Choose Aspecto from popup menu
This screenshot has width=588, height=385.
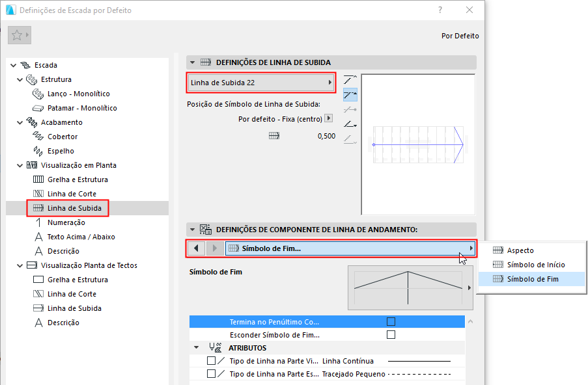pos(532,250)
